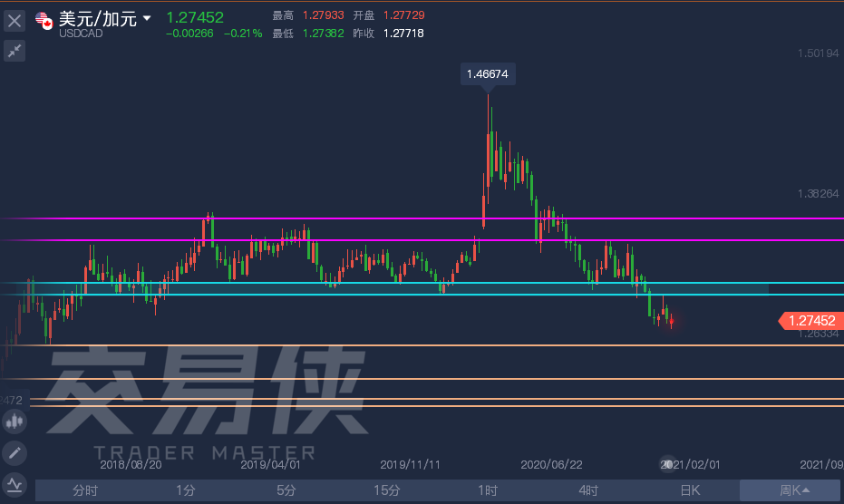Select the pencil drawing tool
Image resolution: width=844 pixels, height=504 pixels.
[x=15, y=452]
